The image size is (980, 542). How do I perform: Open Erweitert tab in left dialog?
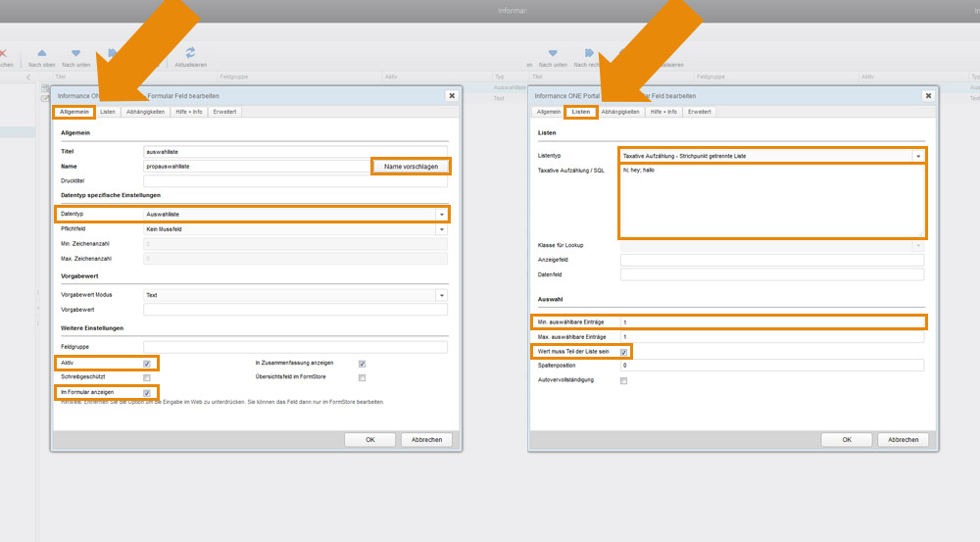click(224, 112)
